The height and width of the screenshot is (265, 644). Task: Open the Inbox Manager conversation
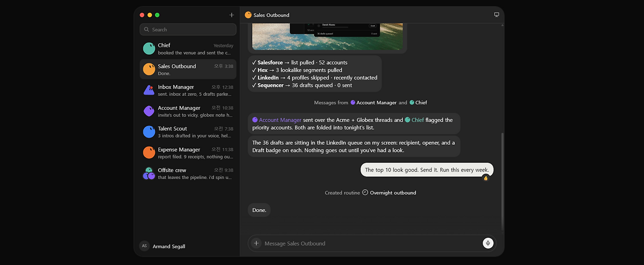188,91
